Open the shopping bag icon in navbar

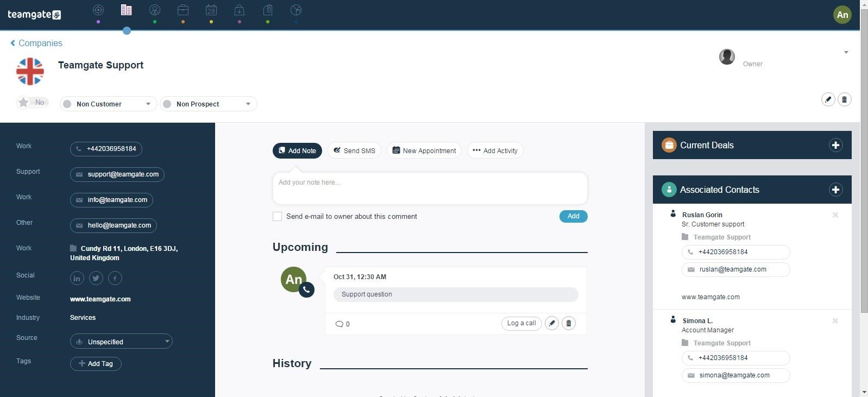pyautogui.click(x=240, y=10)
